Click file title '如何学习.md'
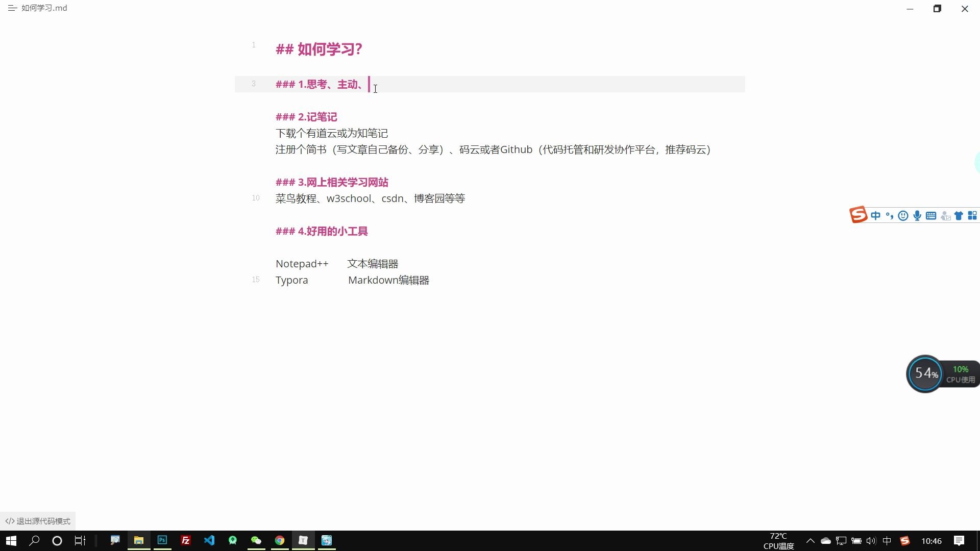Image resolution: width=980 pixels, height=551 pixels. point(44,8)
